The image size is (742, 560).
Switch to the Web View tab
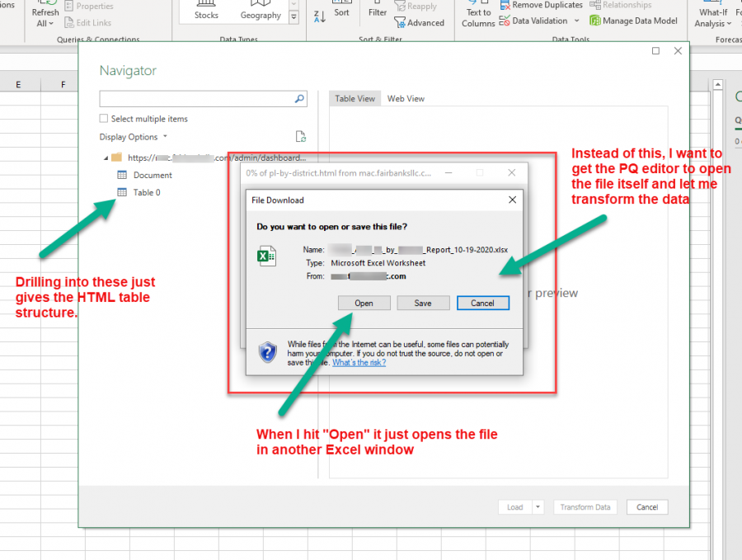click(406, 98)
